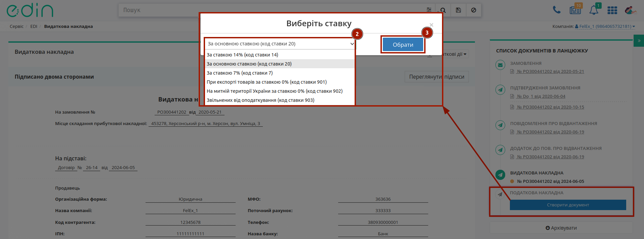Open the news feed icon with badge 10
Screen dimensions: 644x239
(575, 10)
